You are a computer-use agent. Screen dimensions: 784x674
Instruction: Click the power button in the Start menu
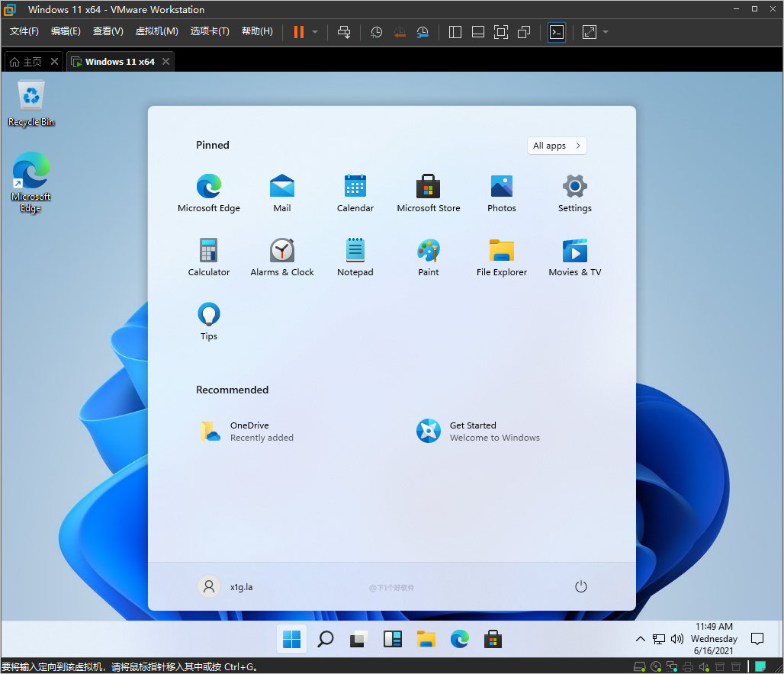pyautogui.click(x=581, y=586)
